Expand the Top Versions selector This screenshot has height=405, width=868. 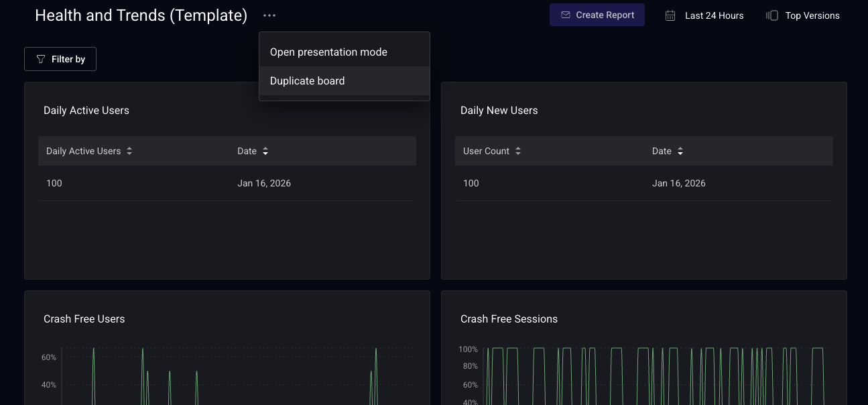pyautogui.click(x=812, y=15)
